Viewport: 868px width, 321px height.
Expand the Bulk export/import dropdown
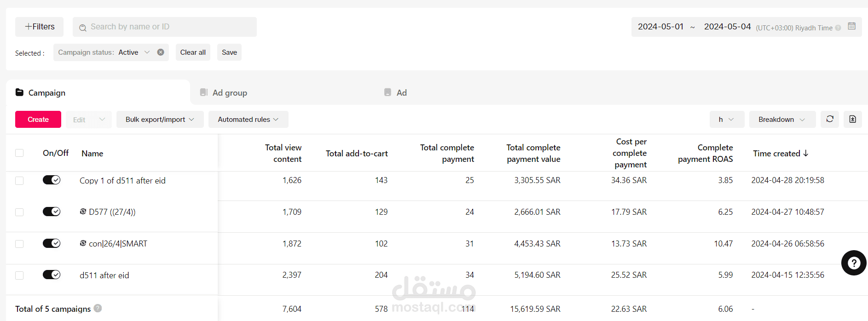pos(160,120)
